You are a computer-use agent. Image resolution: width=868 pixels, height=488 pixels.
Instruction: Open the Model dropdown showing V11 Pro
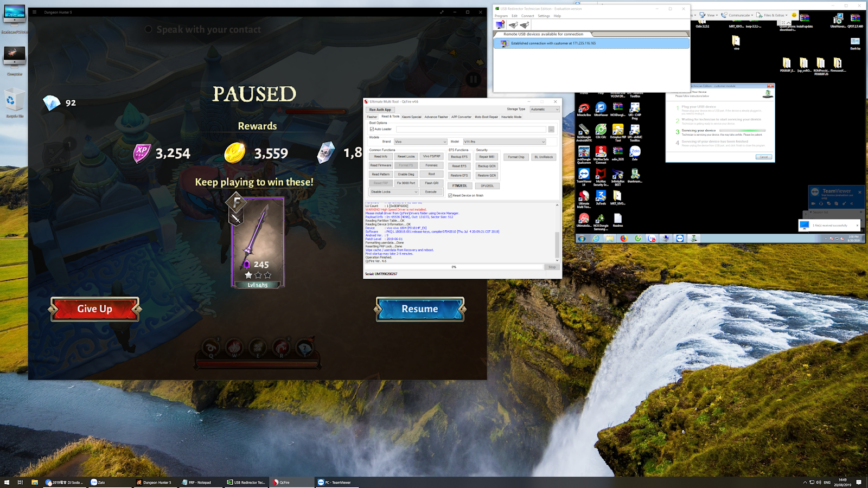pos(505,142)
